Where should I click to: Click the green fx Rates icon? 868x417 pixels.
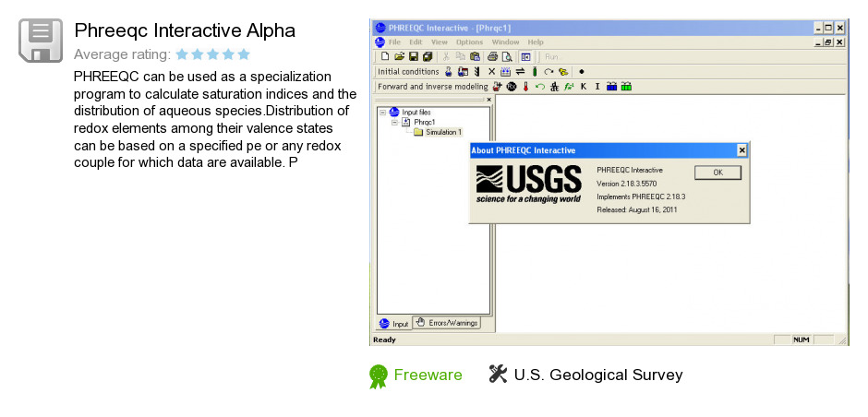[569, 87]
